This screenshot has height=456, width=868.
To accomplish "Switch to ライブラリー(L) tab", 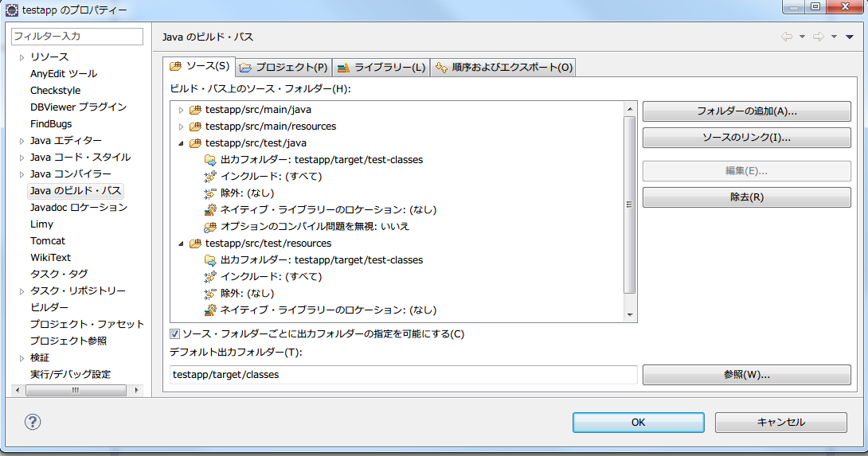I will (381, 68).
